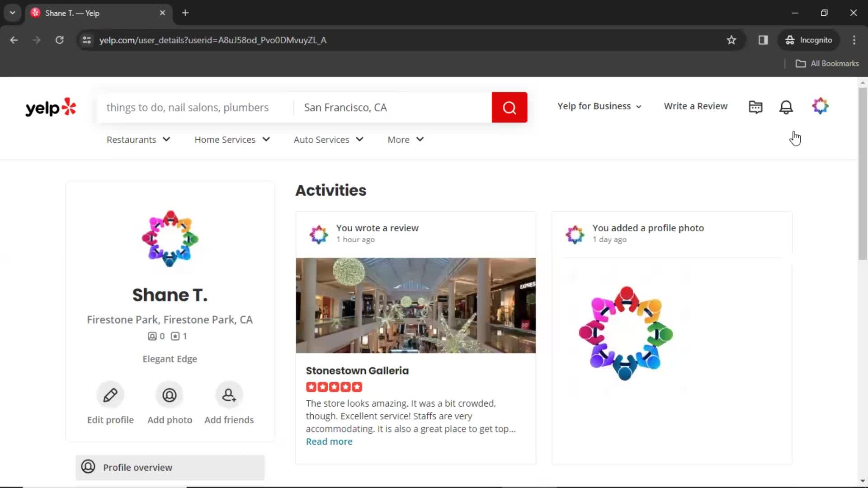Expand the Home Services dropdown menu
Viewport: 868px width, 488px height.
pos(232,140)
